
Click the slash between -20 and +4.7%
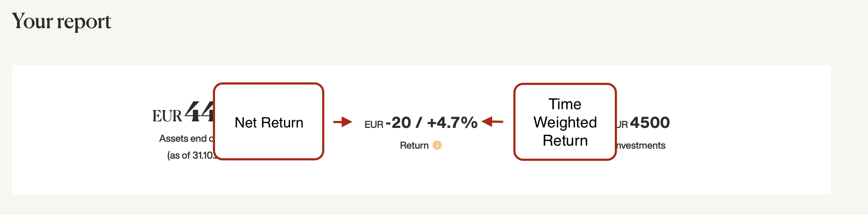coord(419,123)
